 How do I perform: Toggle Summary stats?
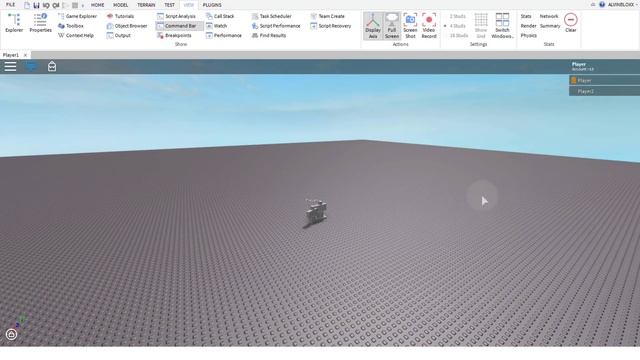(x=550, y=26)
